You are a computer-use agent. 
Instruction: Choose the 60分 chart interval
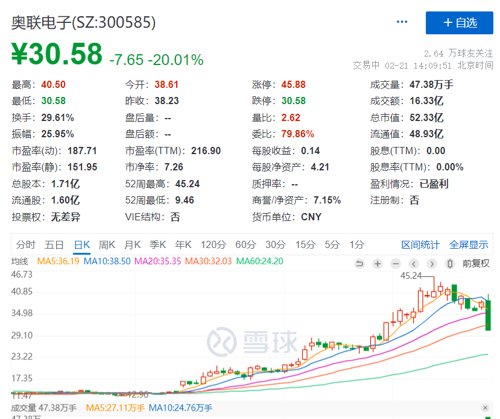coord(245,245)
